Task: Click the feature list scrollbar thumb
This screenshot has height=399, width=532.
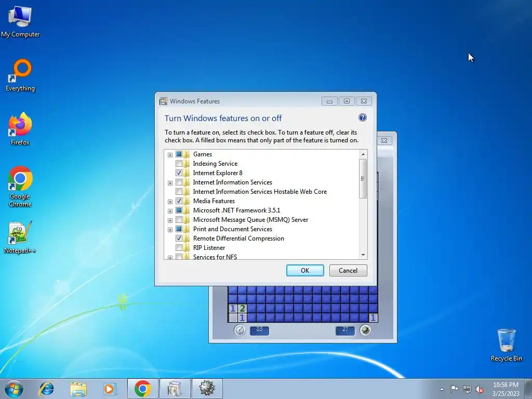Action: [363, 179]
